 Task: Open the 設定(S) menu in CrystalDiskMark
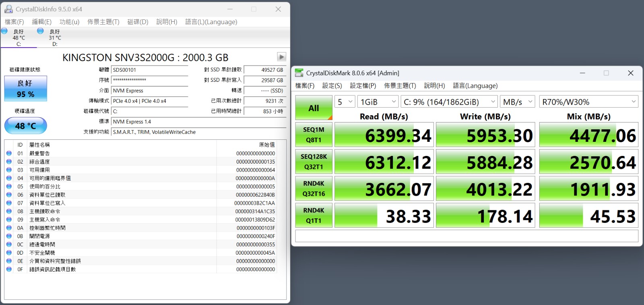coord(332,85)
